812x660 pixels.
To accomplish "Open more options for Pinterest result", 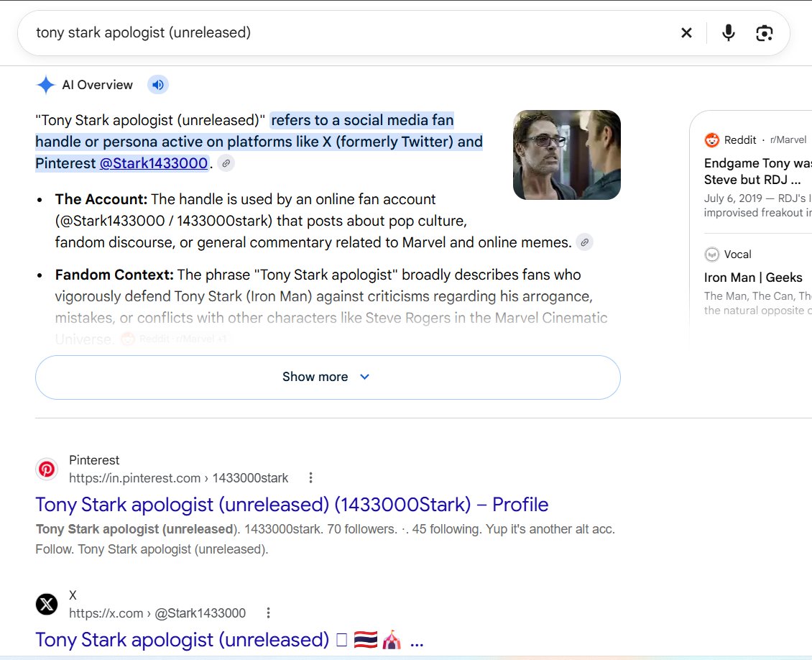I will (310, 477).
